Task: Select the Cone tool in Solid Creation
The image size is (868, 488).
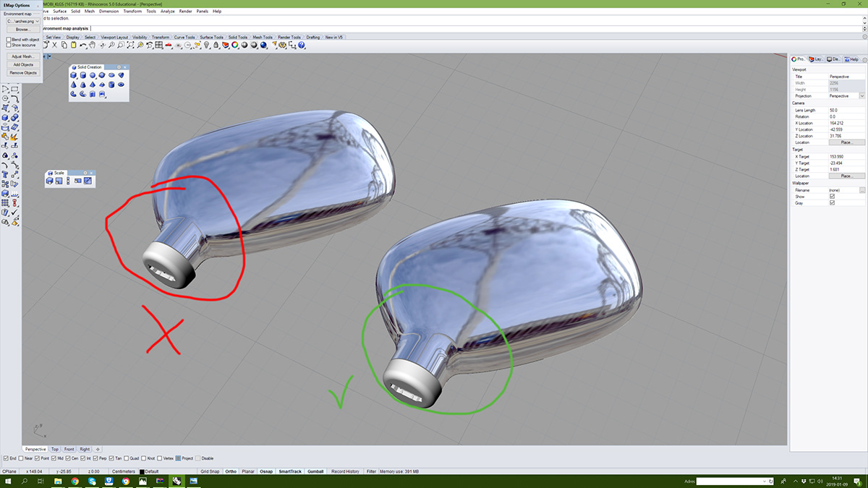Action: coord(75,85)
